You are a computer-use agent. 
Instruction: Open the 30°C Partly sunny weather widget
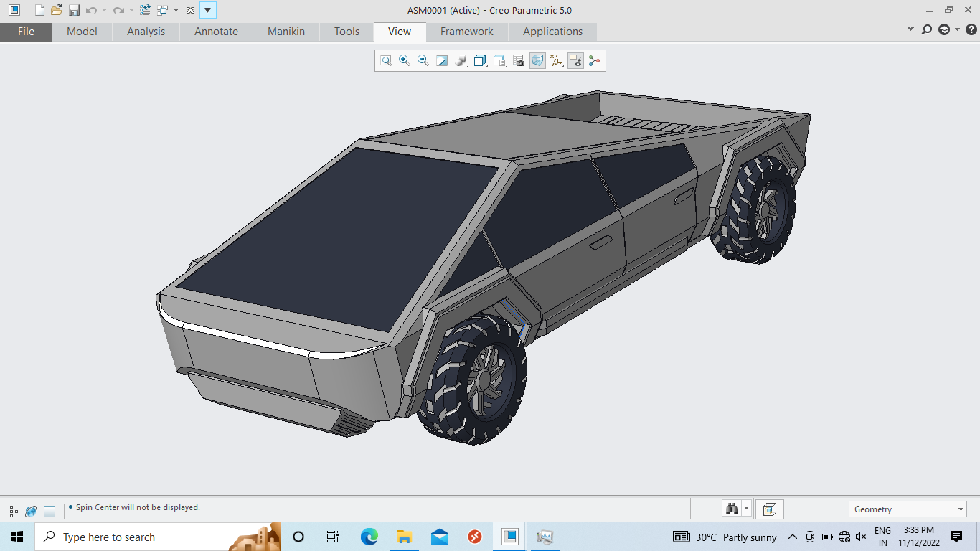pos(725,537)
